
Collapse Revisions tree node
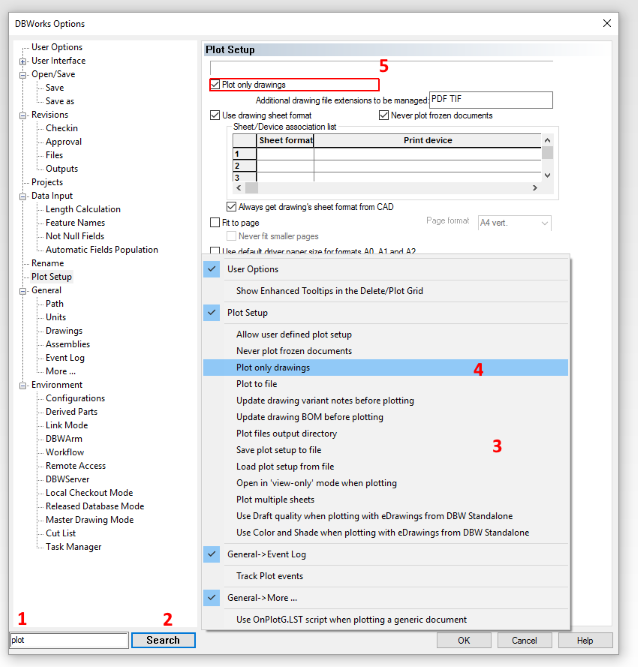click(x=23, y=115)
